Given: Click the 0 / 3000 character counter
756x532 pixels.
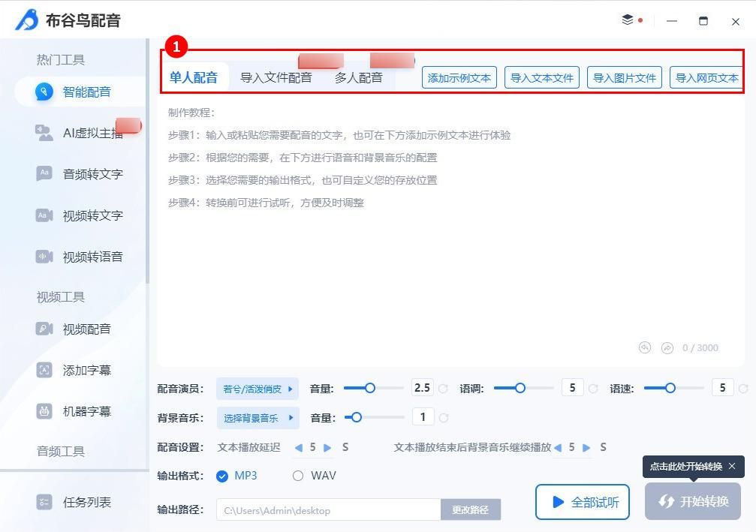Looking at the screenshot, I should [x=700, y=348].
